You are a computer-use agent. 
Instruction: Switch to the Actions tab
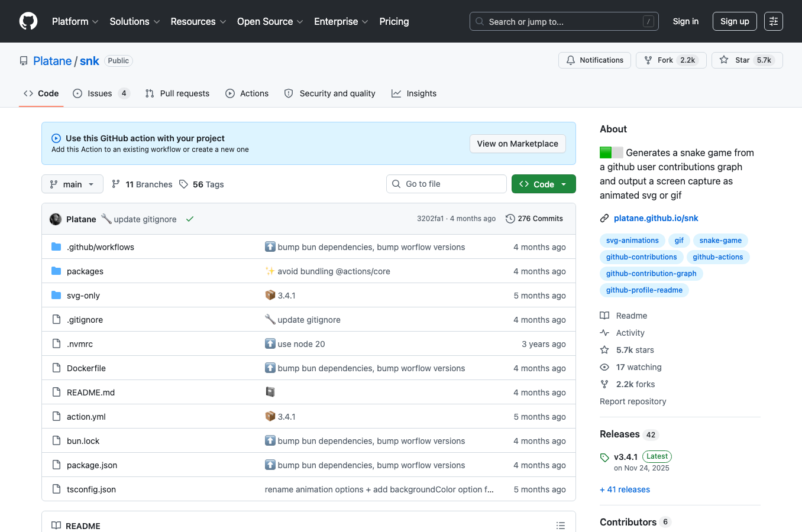pyautogui.click(x=247, y=93)
